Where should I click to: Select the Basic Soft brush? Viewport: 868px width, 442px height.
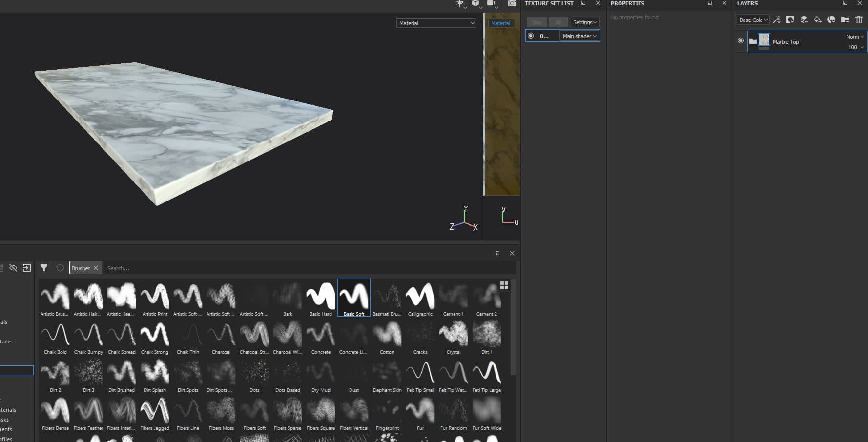click(354, 298)
